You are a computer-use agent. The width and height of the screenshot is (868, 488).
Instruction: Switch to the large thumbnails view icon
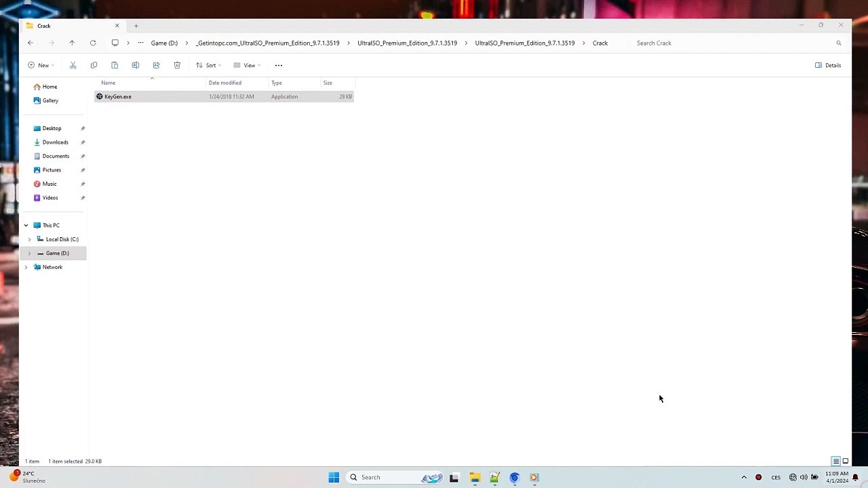click(846, 461)
